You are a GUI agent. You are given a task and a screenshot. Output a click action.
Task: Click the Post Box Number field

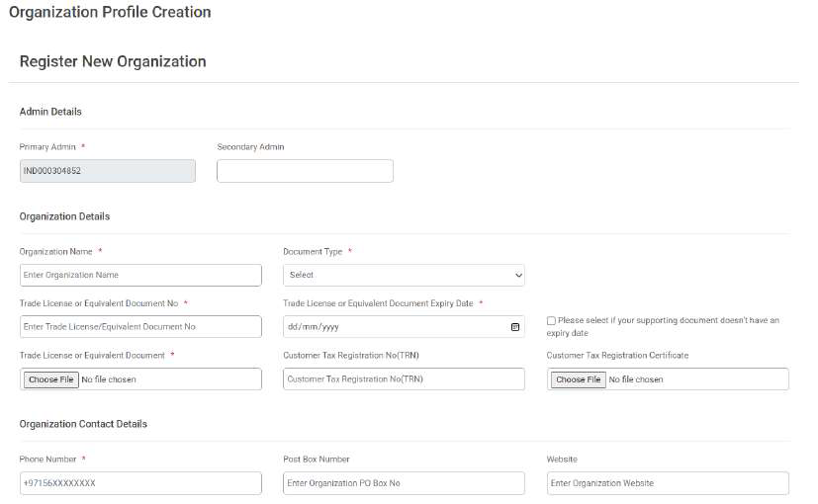(404, 483)
